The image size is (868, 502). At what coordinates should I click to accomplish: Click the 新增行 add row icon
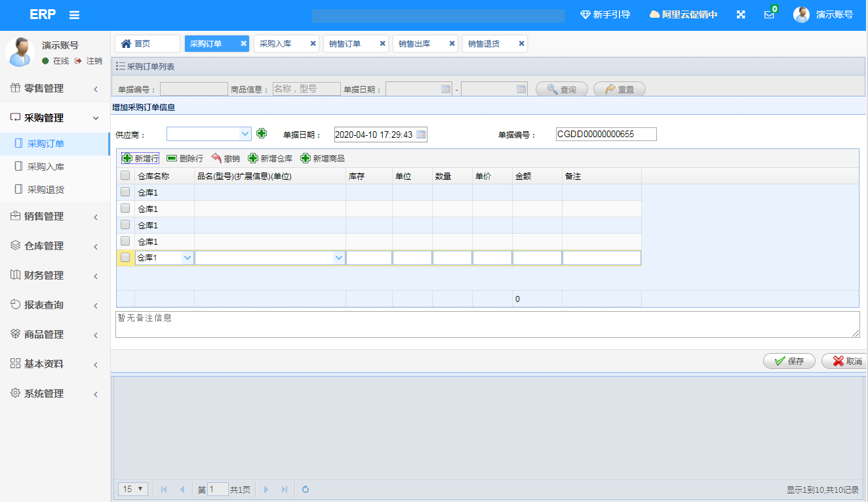tap(127, 159)
